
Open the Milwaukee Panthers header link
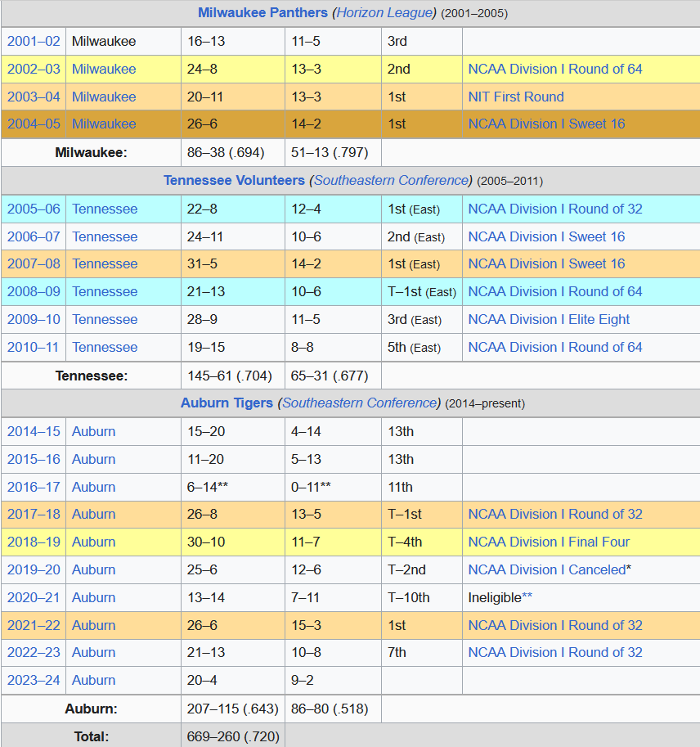(262, 13)
